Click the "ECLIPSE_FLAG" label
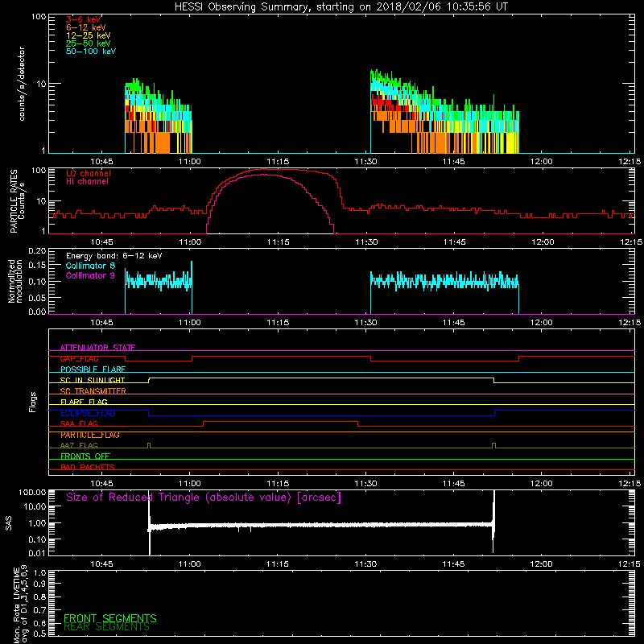This screenshot has height=644, width=644. pyautogui.click(x=88, y=413)
